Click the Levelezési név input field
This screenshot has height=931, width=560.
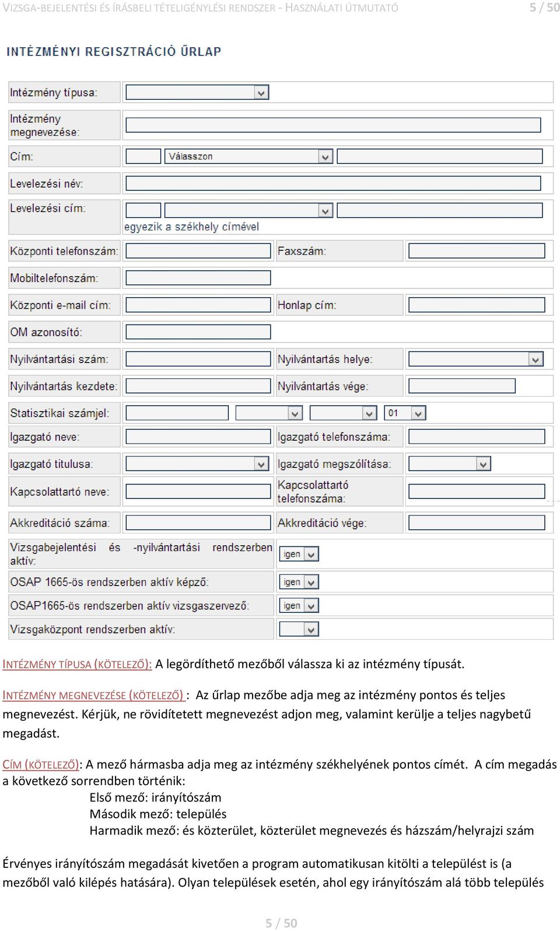point(333,183)
